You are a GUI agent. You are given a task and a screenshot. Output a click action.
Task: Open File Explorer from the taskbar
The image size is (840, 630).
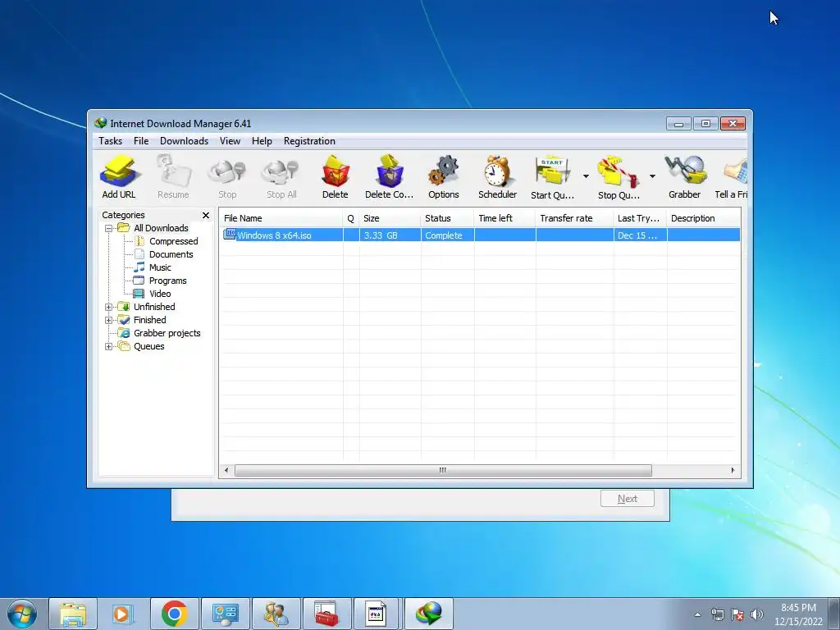click(x=73, y=614)
